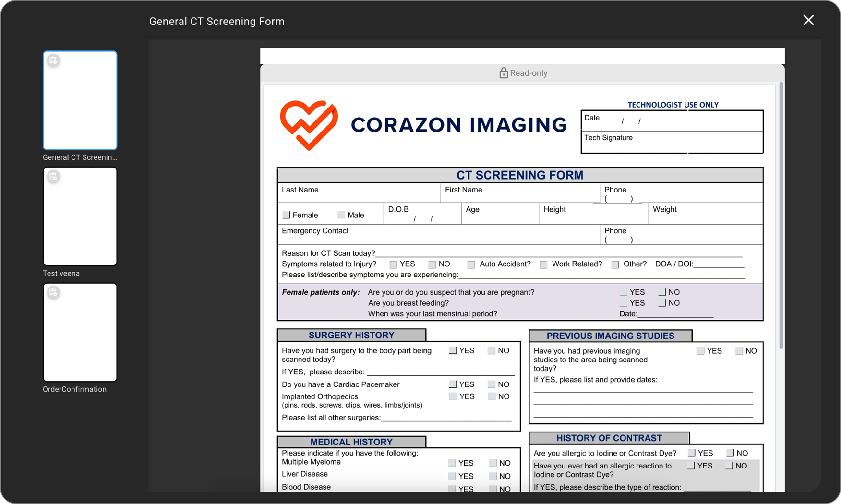Check the Female checkbox
This screenshot has width=841, height=504.
(287, 215)
